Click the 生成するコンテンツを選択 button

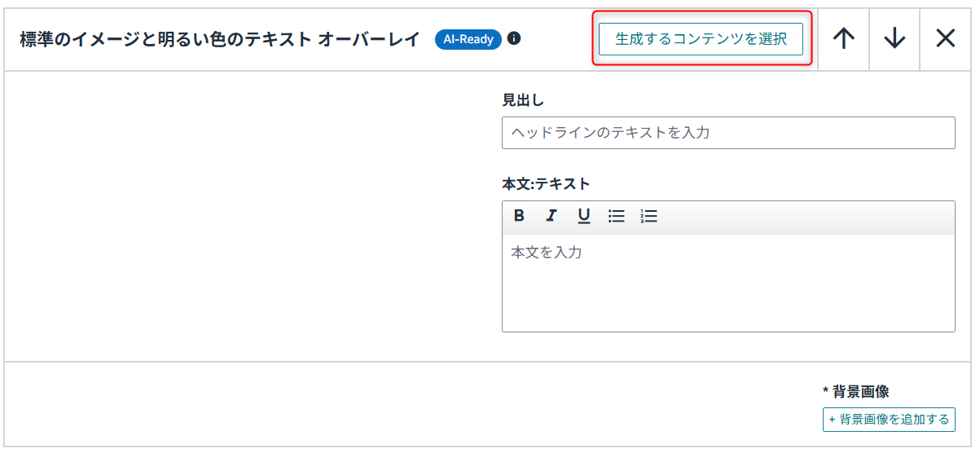[701, 39]
